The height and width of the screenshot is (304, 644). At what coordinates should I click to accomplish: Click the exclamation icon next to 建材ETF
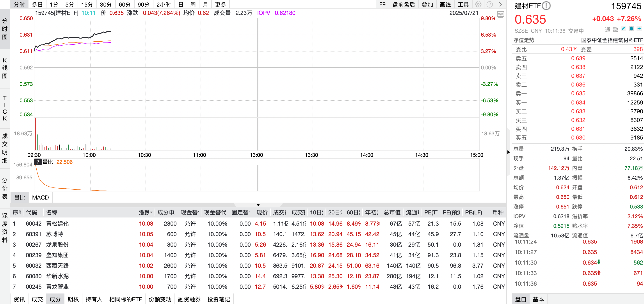[x=546, y=5]
